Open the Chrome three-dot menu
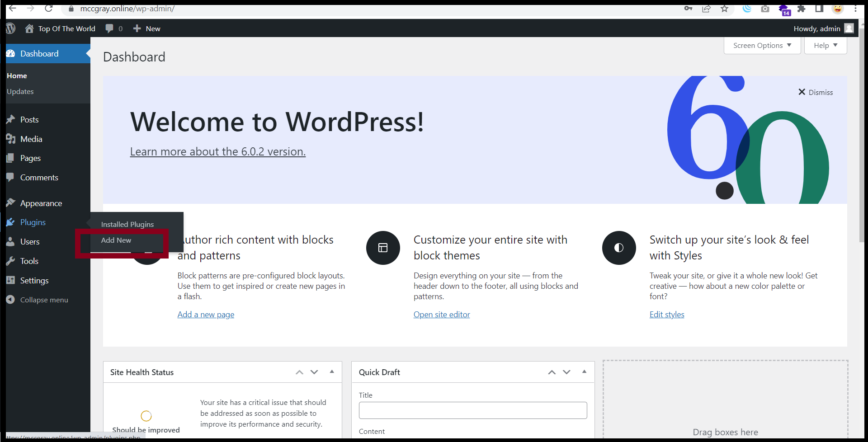The height and width of the screenshot is (442, 868). click(855, 9)
